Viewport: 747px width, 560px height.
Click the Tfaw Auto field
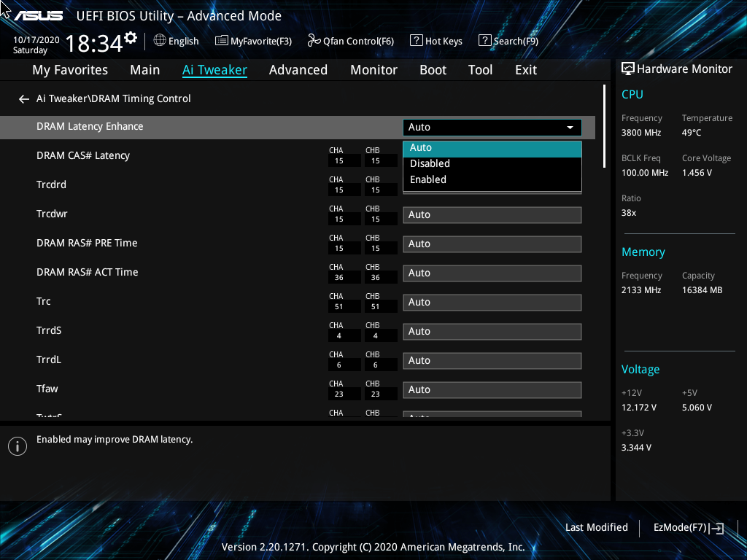tap(492, 390)
